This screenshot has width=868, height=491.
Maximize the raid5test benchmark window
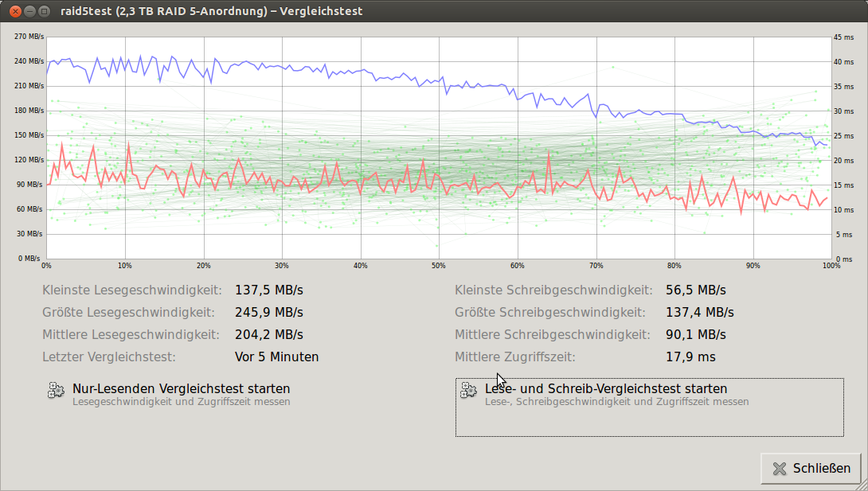pyautogui.click(x=45, y=11)
